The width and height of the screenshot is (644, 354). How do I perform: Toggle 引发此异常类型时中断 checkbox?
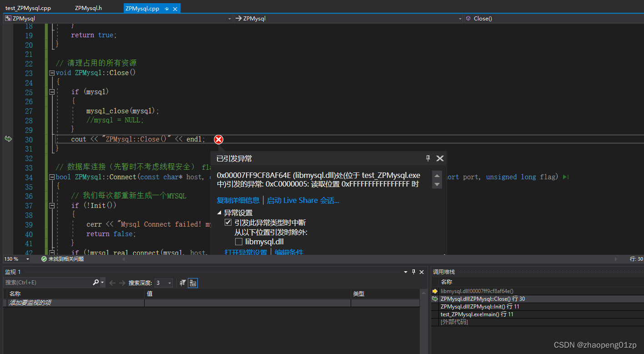coord(228,223)
